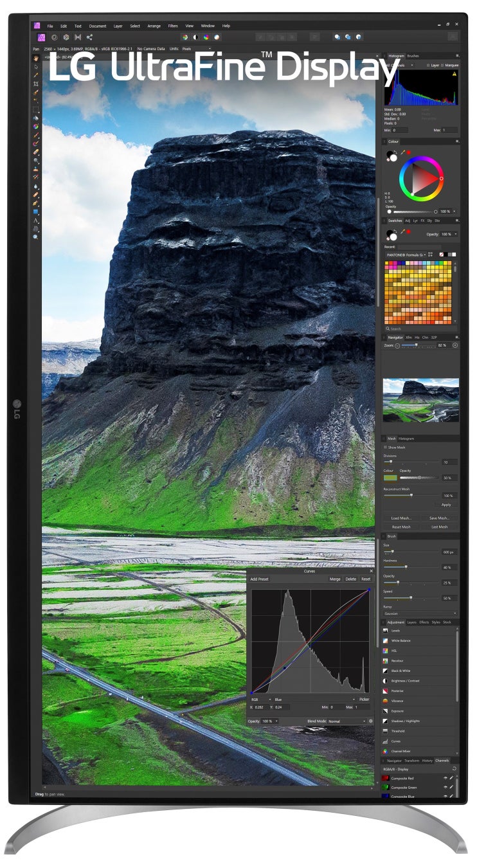Click the Affinity Photo persona icon
The width and height of the screenshot is (477, 868).
click(x=40, y=37)
